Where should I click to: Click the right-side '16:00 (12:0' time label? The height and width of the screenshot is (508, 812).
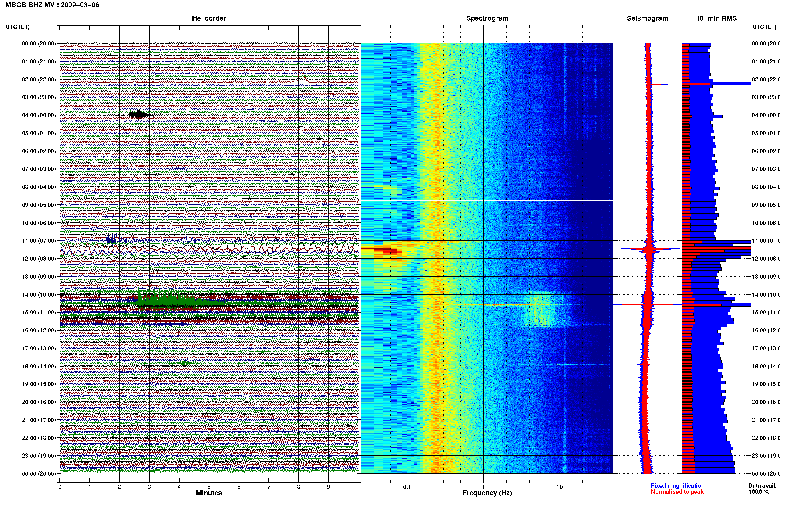click(766, 330)
